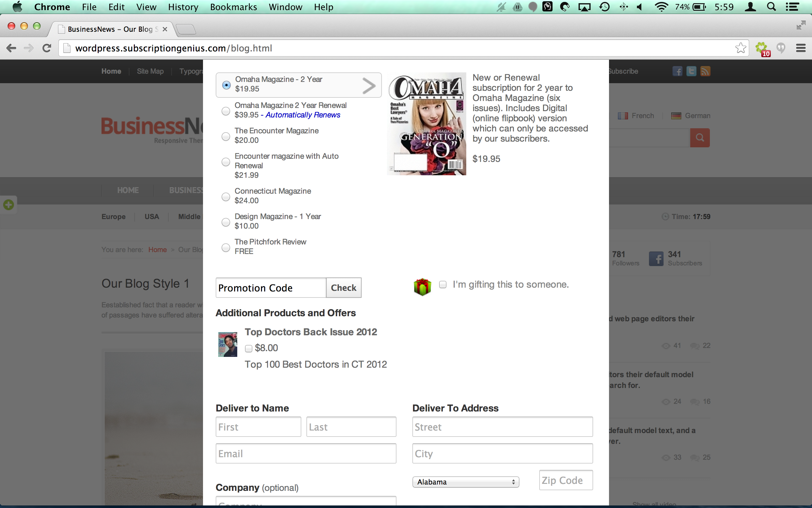Image resolution: width=812 pixels, height=508 pixels.
Task: Click the volume icon in the menu bar
Action: click(x=640, y=7)
